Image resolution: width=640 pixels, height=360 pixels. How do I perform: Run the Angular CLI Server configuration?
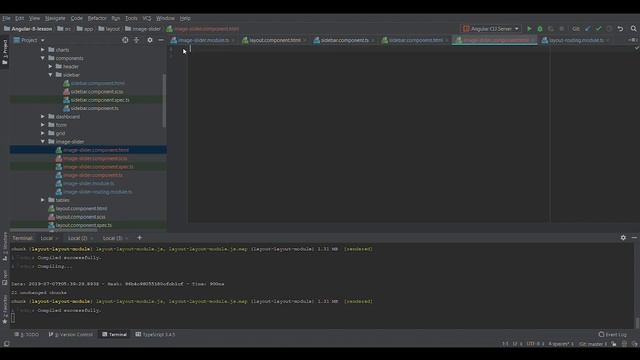point(529,29)
